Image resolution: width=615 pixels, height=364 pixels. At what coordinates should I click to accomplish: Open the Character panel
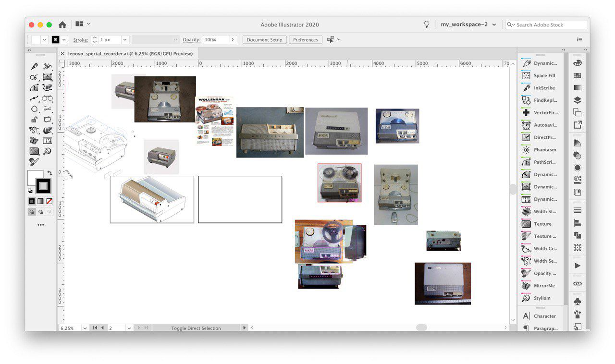pos(540,316)
